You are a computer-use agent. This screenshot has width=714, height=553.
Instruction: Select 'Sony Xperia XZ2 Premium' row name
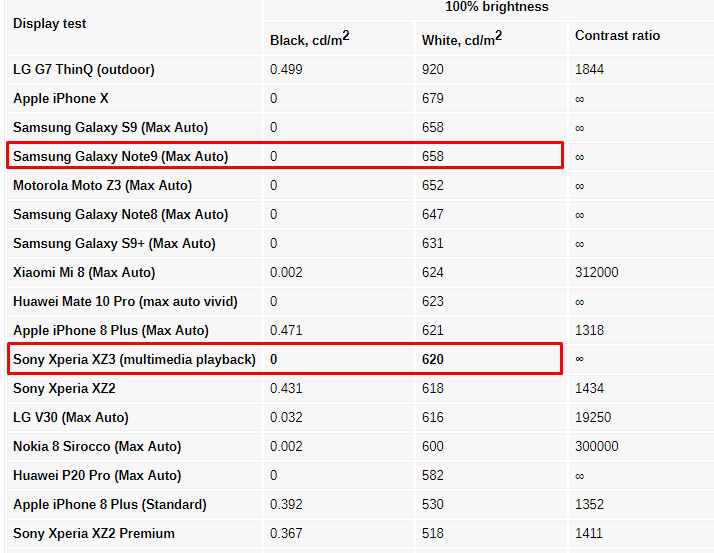tap(94, 533)
